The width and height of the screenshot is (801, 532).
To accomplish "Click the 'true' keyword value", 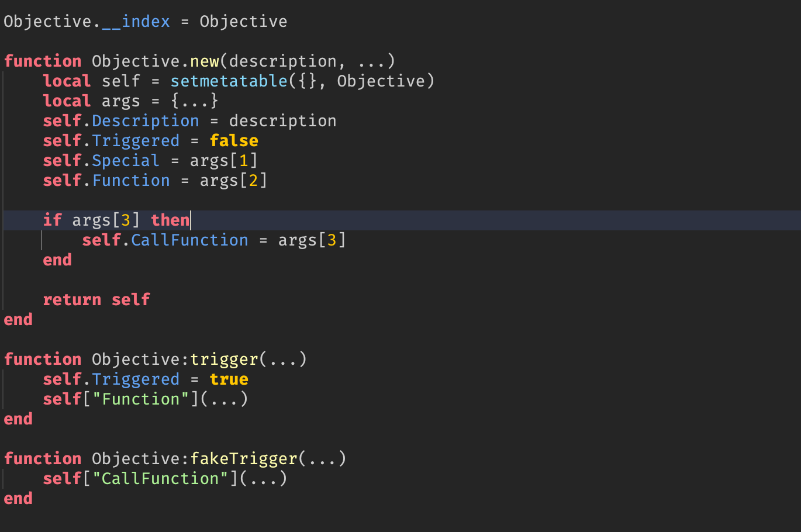I will click(x=229, y=379).
